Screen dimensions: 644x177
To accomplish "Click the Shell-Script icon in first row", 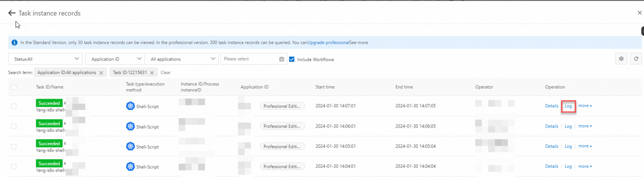I will [x=130, y=106].
